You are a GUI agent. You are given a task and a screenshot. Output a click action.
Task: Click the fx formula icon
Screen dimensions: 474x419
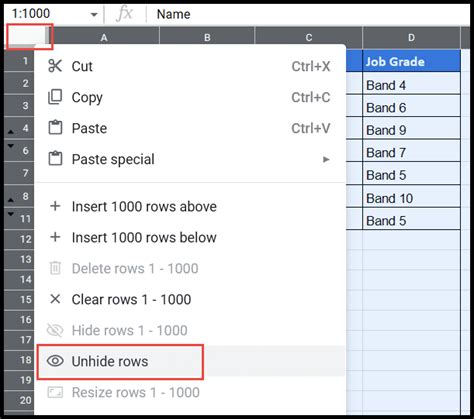[x=124, y=14]
